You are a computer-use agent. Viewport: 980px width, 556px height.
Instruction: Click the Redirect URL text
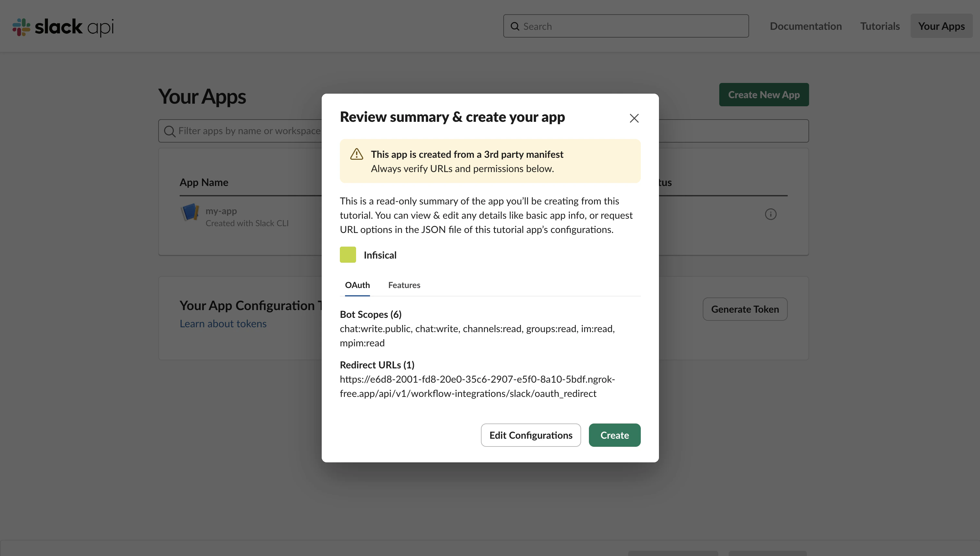pyautogui.click(x=477, y=386)
